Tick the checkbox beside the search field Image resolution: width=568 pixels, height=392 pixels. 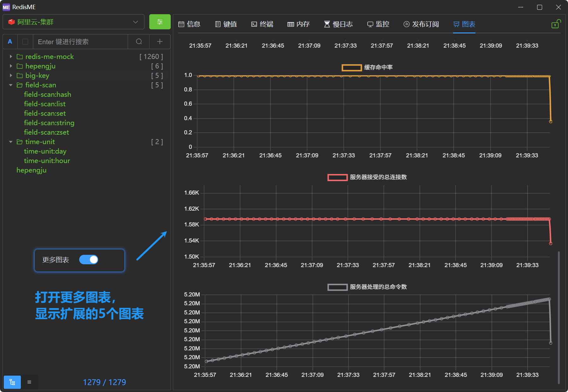click(26, 42)
